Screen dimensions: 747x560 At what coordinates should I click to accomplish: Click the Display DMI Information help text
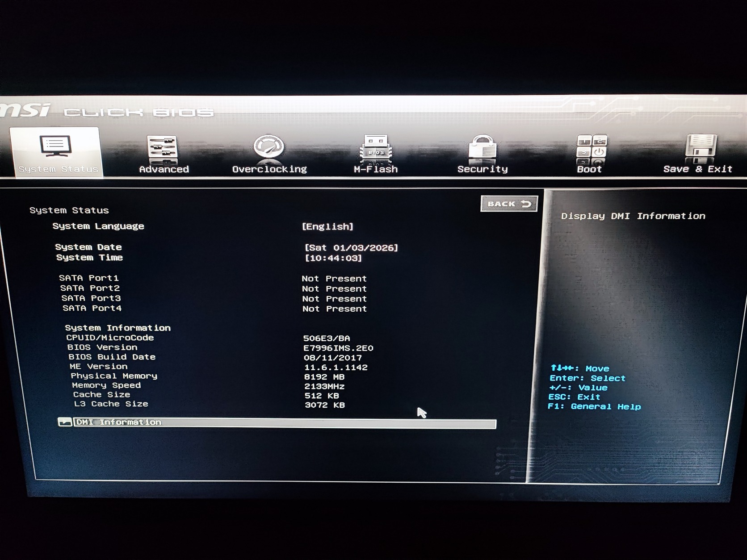(633, 216)
